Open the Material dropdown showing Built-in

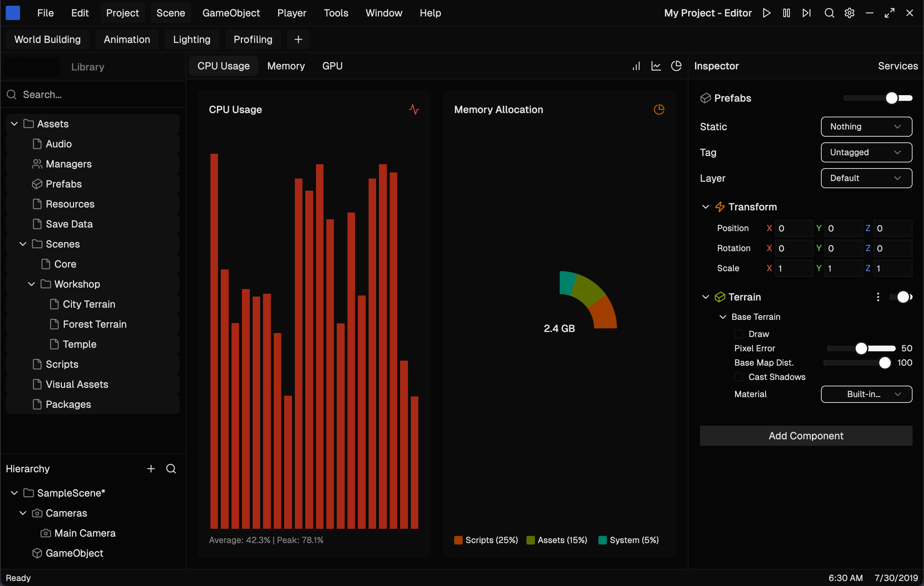[866, 394]
